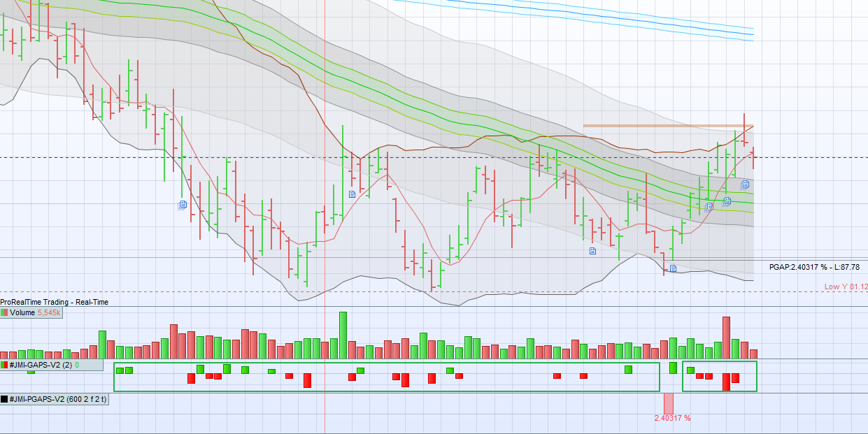The height and width of the screenshot is (434, 868).
Task: Select the tallest green volume bar
Action: pos(343,335)
